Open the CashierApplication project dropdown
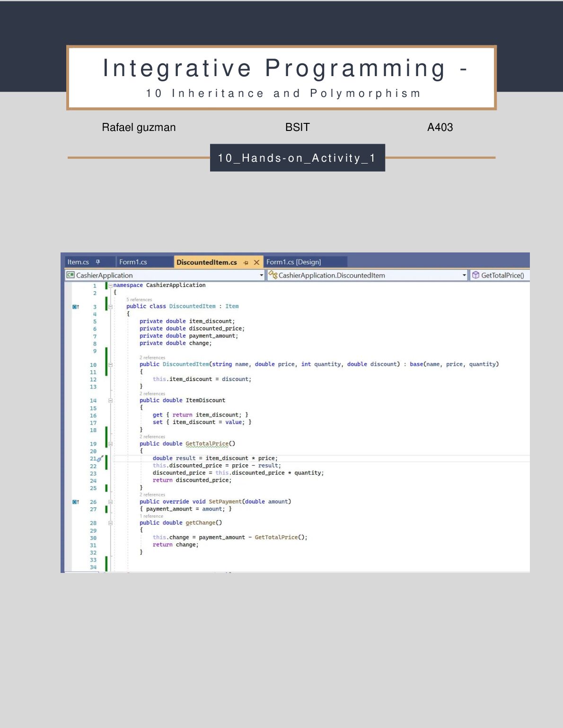The image size is (563, 728). tap(165, 275)
